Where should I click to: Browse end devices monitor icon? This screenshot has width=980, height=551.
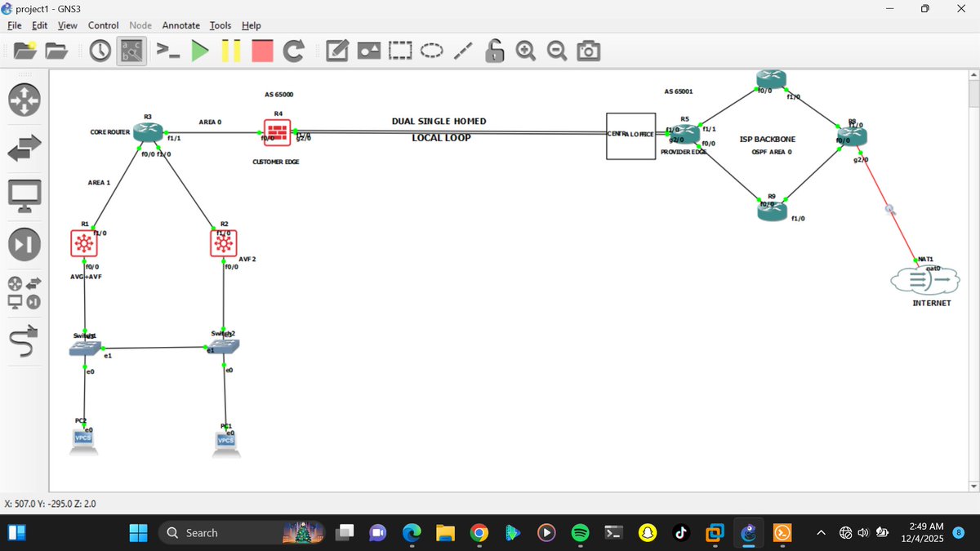tap(24, 196)
